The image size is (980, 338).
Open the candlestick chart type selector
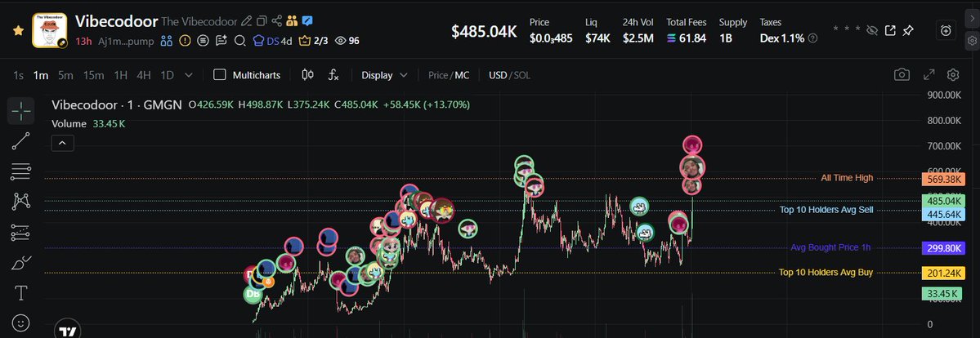tap(307, 75)
